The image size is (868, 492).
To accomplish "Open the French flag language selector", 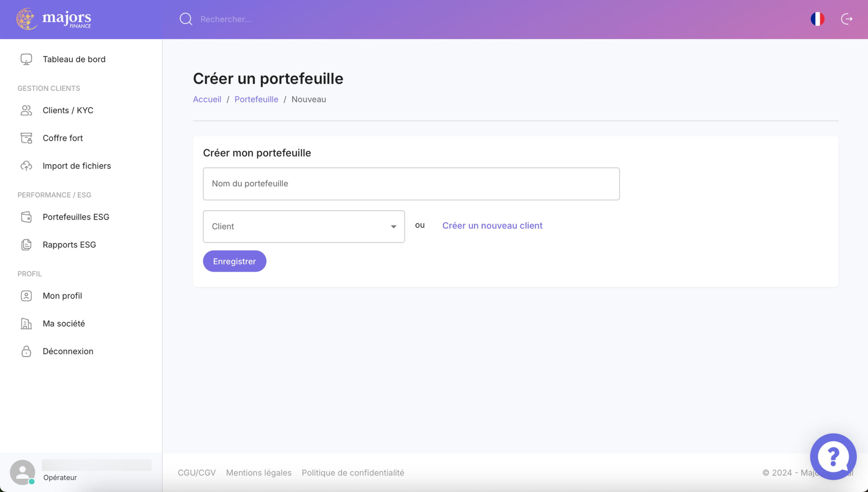I will [x=817, y=19].
